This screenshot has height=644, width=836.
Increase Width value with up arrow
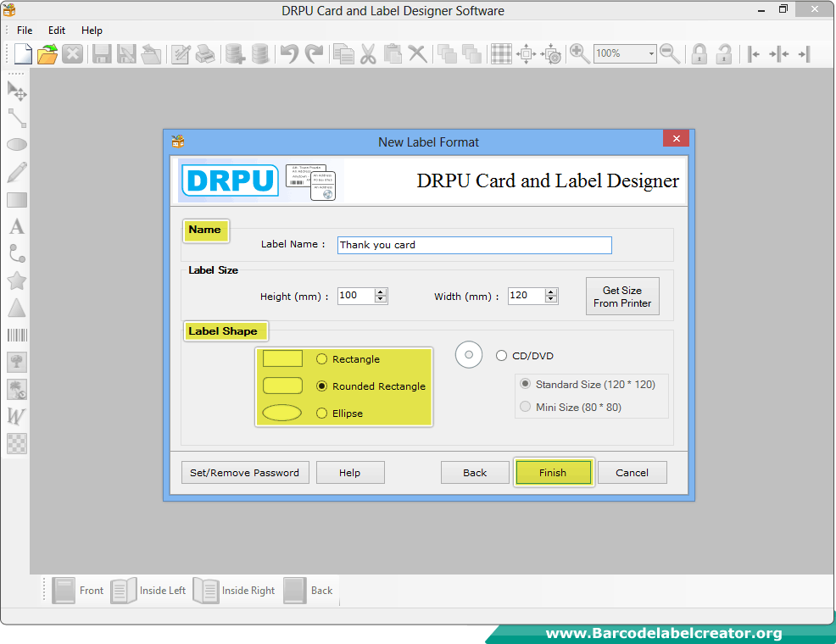pos(551,291)
